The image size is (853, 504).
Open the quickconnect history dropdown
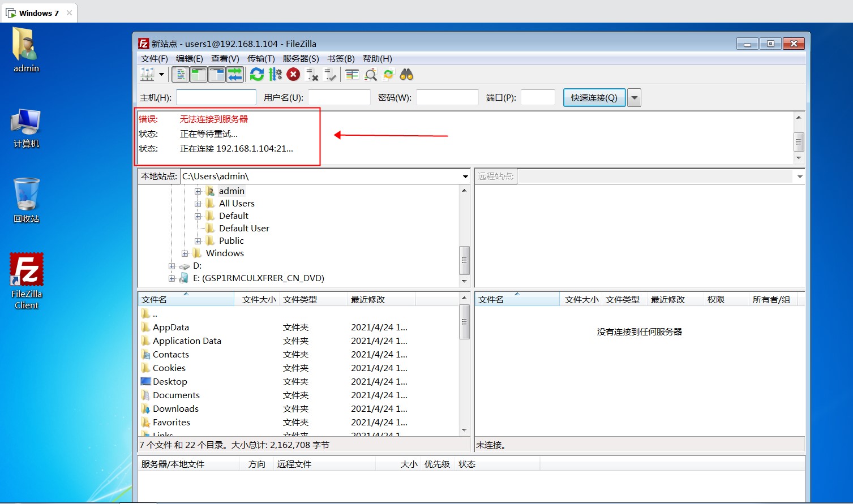(633, 97)
